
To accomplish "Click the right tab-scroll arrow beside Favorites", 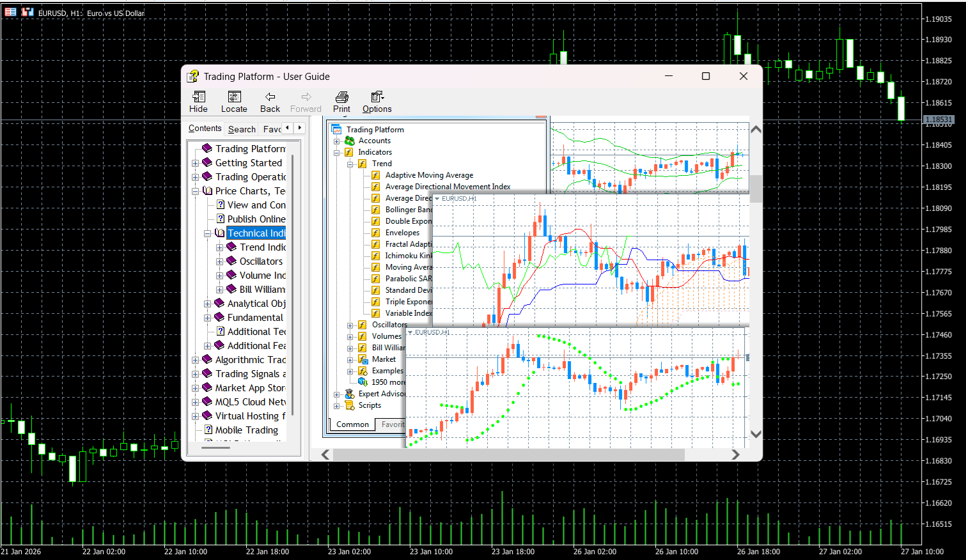I will (x=299, y=128).
